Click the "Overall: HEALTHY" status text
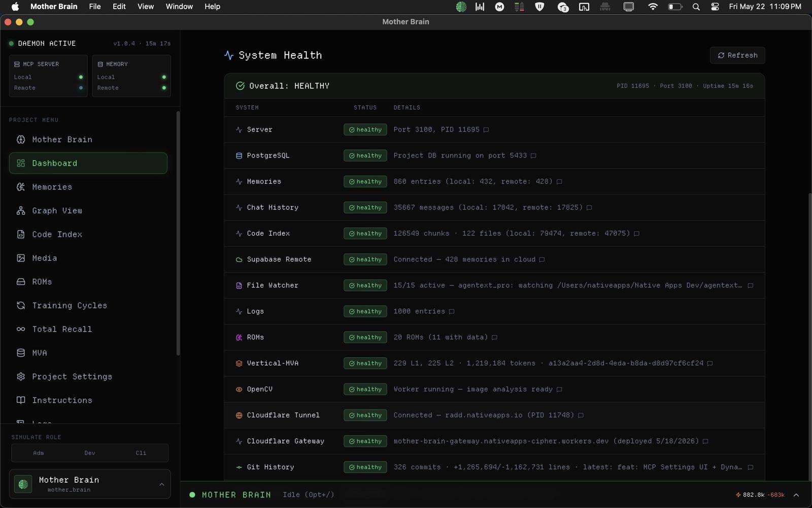Screen dimensions: 812x508 pyautogui.click(x=289, y=86)
